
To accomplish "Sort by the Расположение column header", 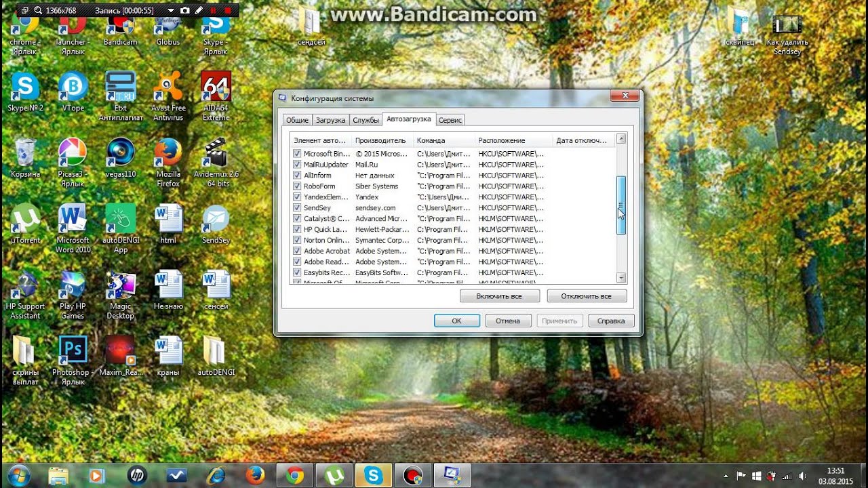I will coord(513,140).
